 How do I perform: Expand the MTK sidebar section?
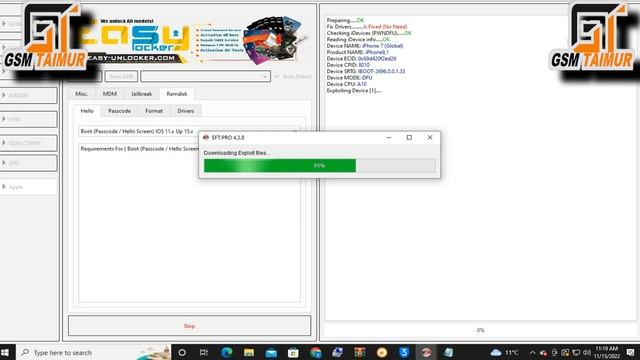[x=29, y=119]
